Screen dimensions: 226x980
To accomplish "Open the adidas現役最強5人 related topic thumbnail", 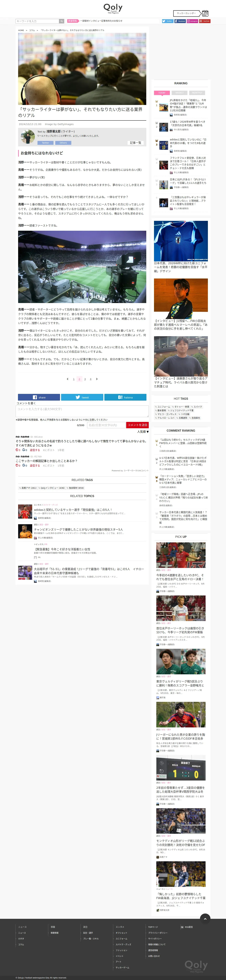I will point(25,512).
